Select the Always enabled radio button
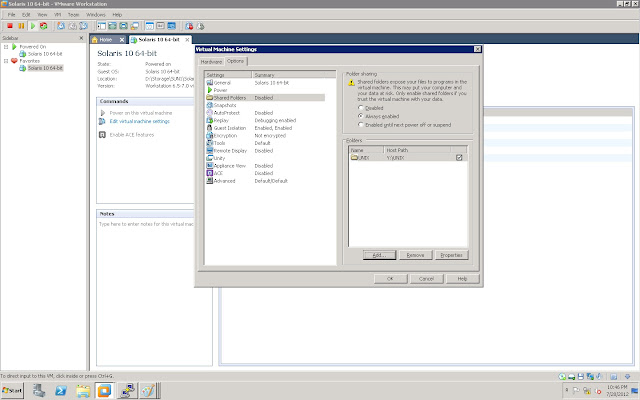This screenshot has width=640, height=400. tap(360, 116)
